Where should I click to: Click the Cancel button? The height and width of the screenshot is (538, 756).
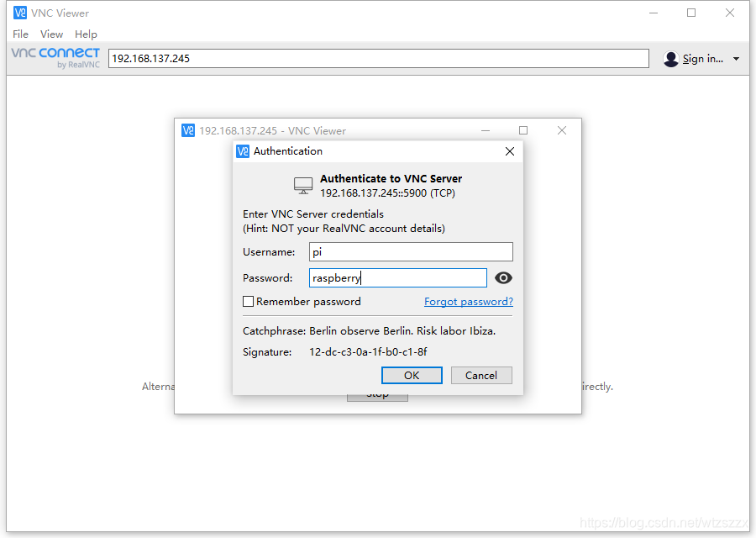pos(481,376)
